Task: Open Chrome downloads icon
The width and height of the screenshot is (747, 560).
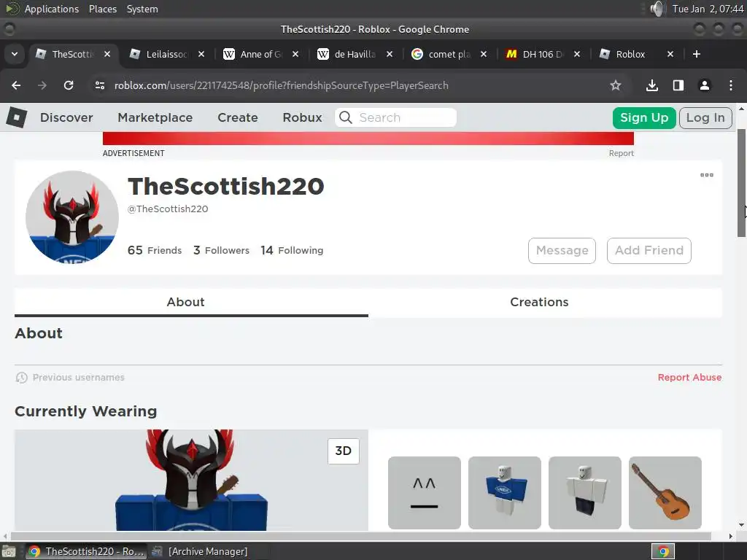Action: [x=652, y=85]
